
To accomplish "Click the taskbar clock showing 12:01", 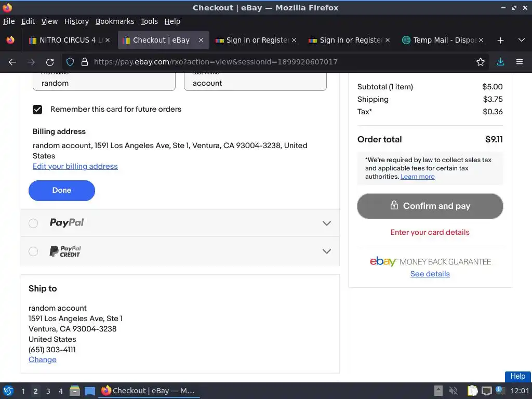I will [520, 391].
